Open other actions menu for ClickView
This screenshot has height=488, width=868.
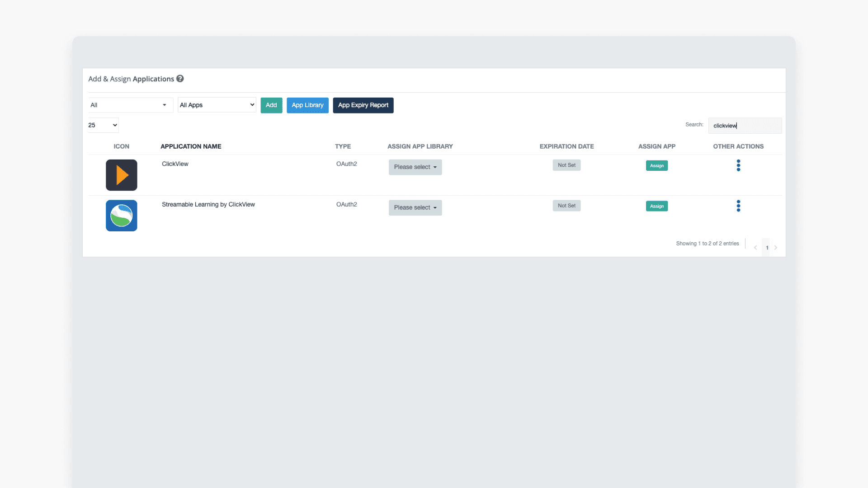tap(738, 165)
